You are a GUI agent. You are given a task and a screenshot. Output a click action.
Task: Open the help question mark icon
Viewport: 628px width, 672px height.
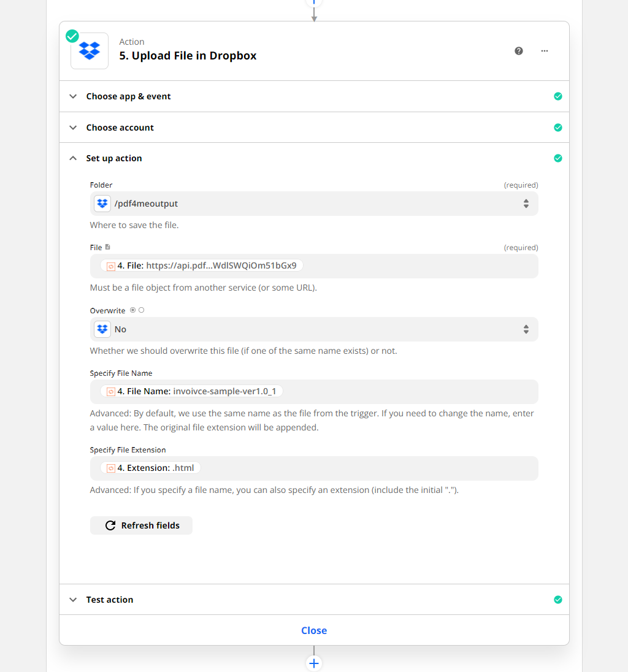[519, 51]
